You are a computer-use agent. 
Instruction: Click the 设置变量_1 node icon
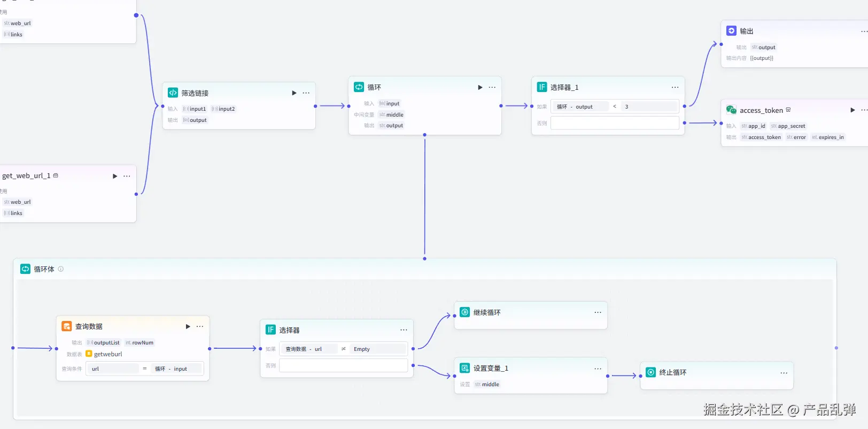[x=465, y=368]
